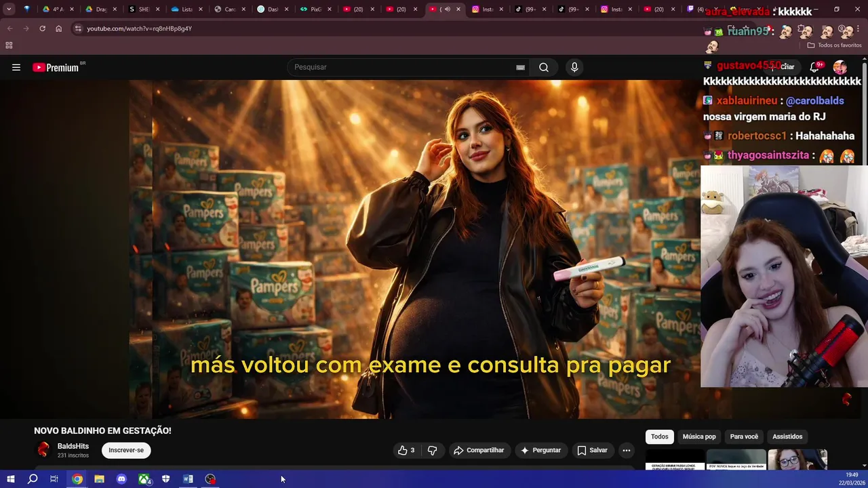The width and height of the screenshot is (868, 488).
Task: Mute the playing YouTube tab audio
Action: [446, 9]
